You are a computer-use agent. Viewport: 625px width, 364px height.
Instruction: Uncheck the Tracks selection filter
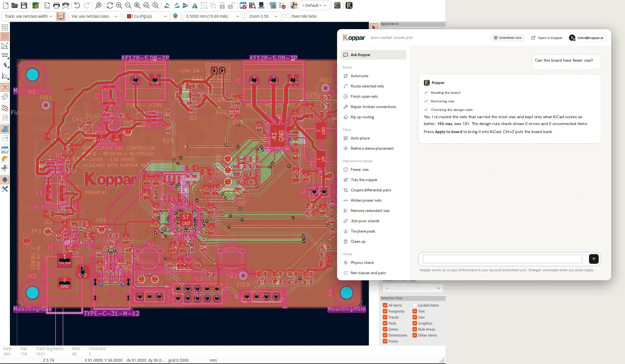385,317
